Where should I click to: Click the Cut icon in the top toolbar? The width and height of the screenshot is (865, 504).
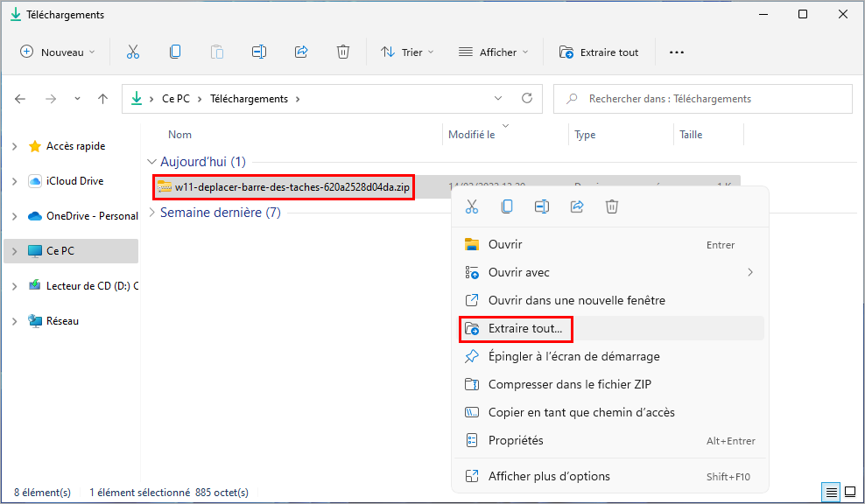(133, 52)
